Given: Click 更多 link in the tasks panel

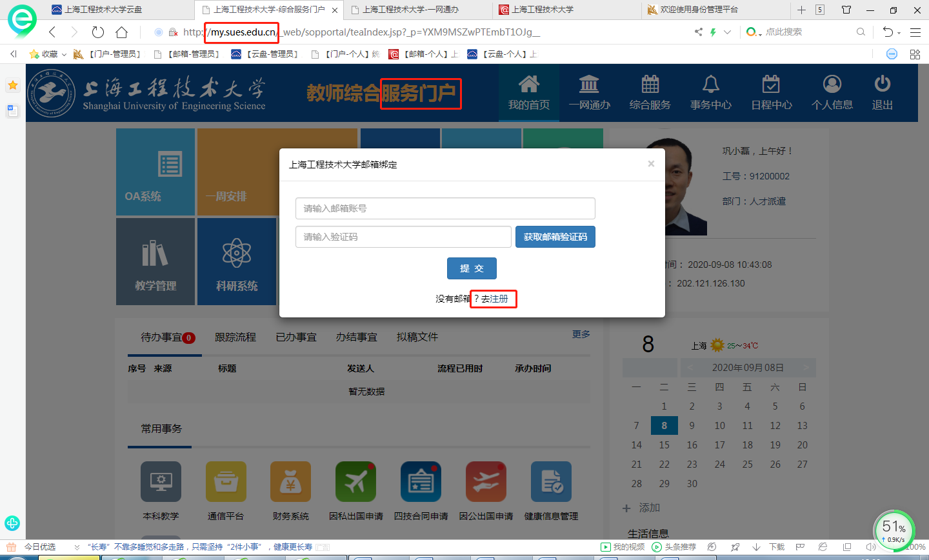Looking at the screenshot, I should (x=581, y=334).
